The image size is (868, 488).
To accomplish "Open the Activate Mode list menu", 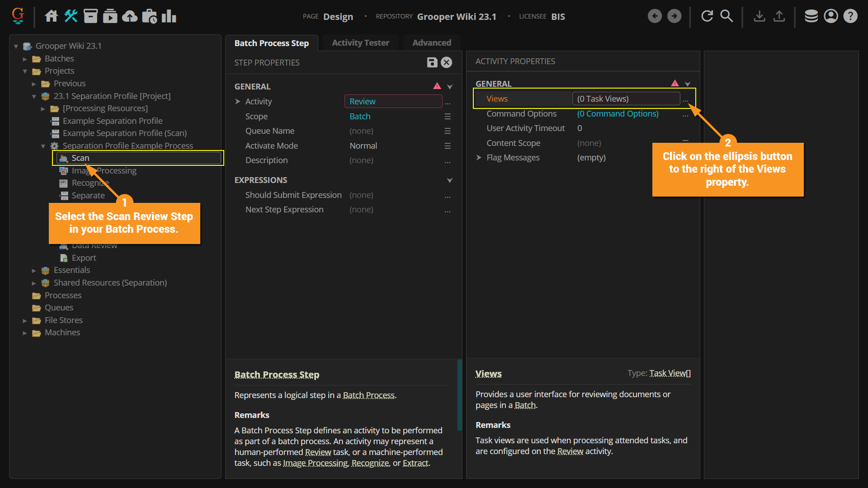I will (x=448, y=146).
